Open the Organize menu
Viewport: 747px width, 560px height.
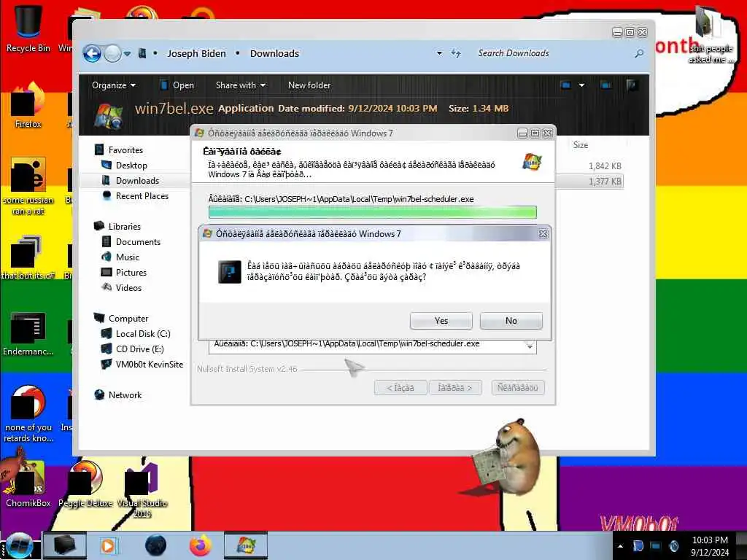point(113,85)
